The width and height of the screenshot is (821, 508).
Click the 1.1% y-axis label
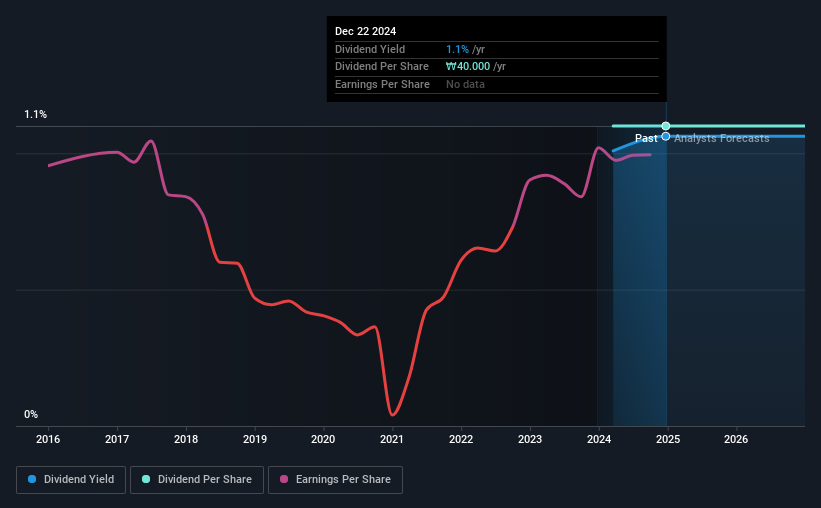click(36, 115)
